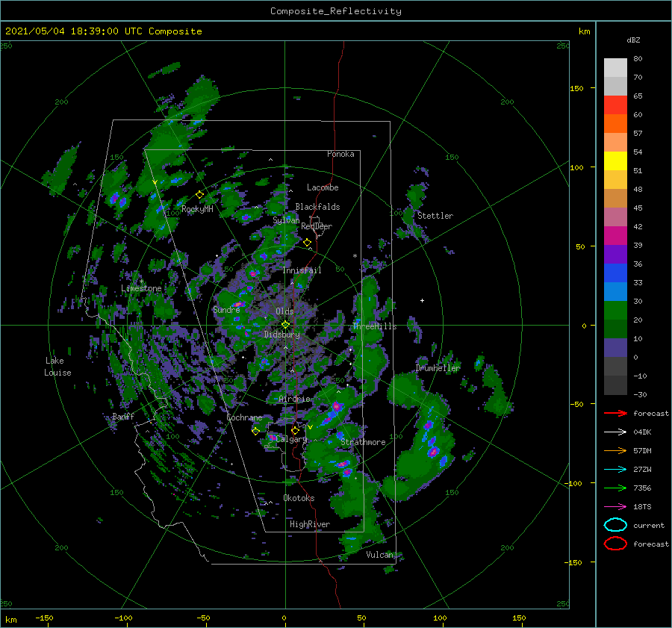
Task: Click the bright yellow 54-51 dBZ swatch
Action: click(615, 161)
